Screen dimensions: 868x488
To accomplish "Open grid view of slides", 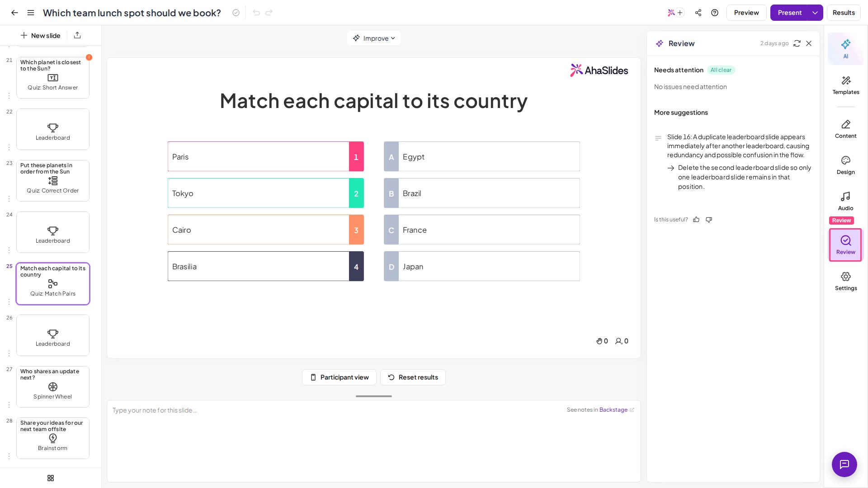I will tap(51, 478).
